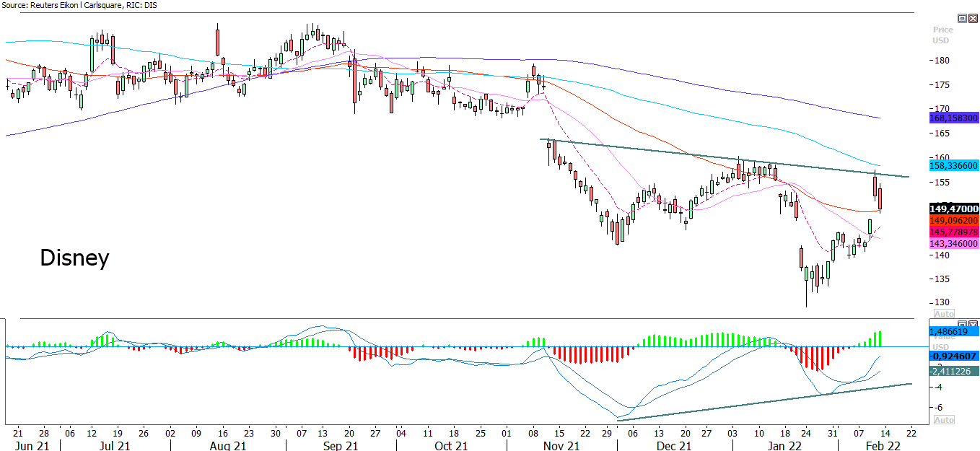Maximize the MACD indicator pane icon

tap(961, 323)
